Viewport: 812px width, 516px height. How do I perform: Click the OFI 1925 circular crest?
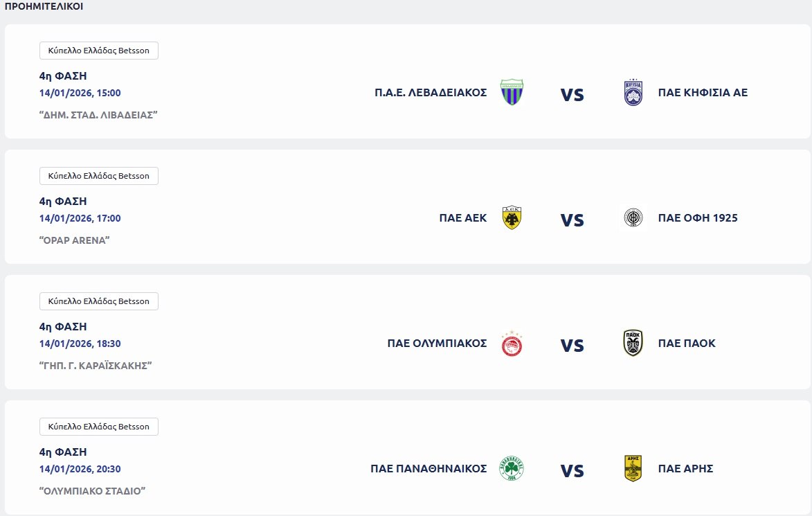click(633, 218)
